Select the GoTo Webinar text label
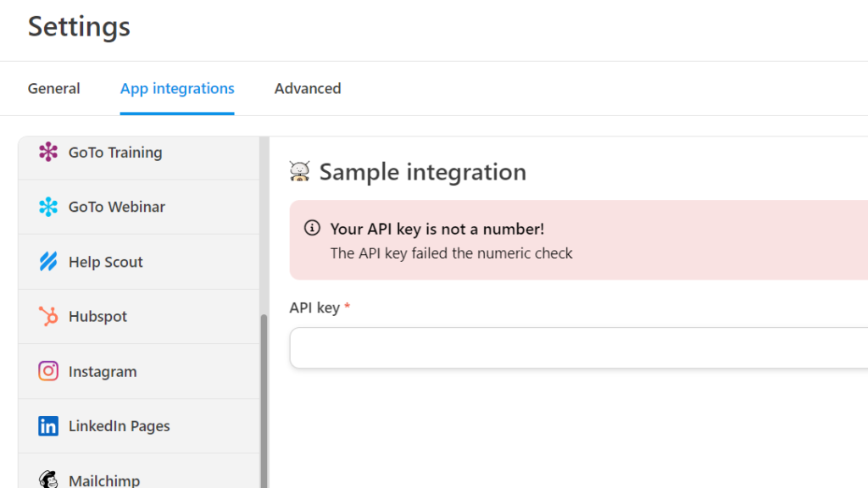Screen dimensions: 868x488 click(x=117, y=207)
